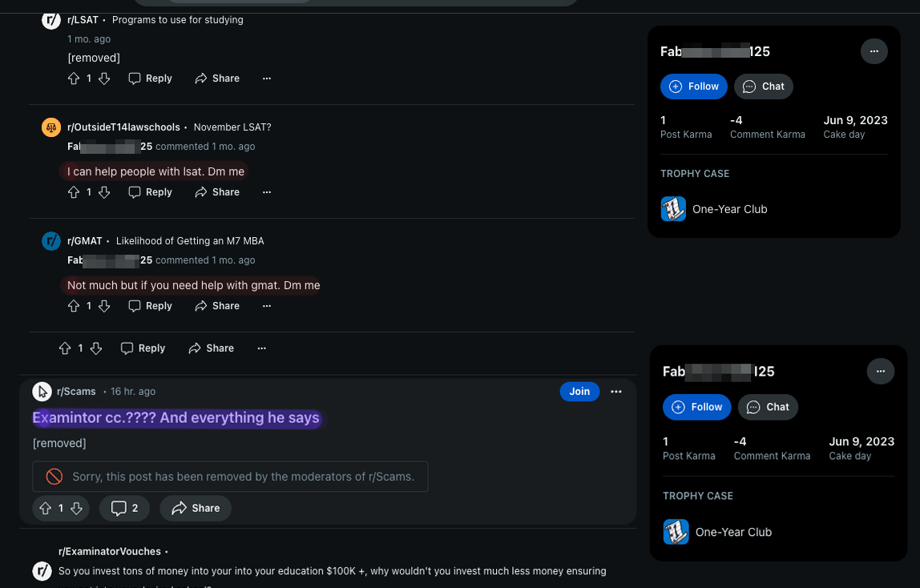Image resolution: width=920 pixels, height=588 pixels.
Task: Downvote the r/LSAT removed comment
Action: [104, 79]
